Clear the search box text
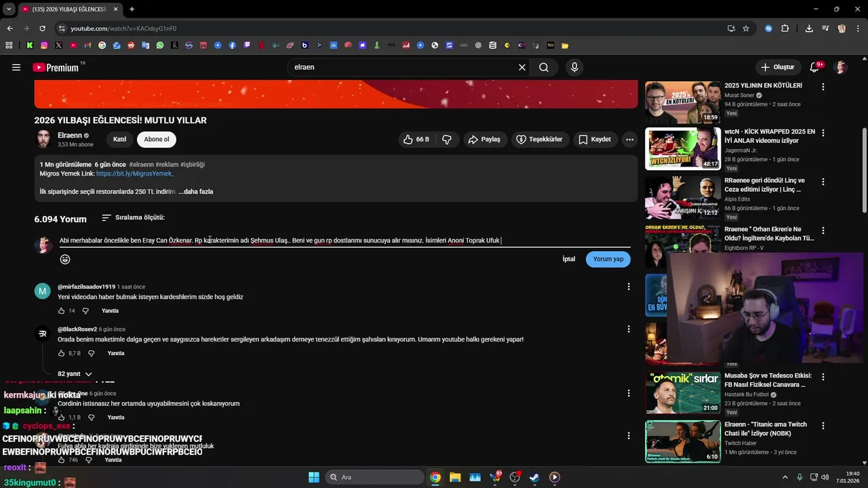The height and width of the screenshot is (488, 868). click(522, 67)
